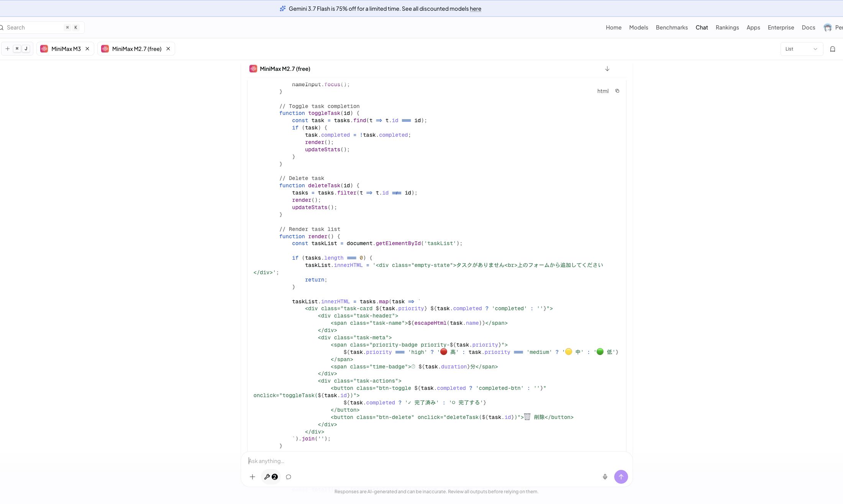Viewport: 843px width, 504px height.
Task: Attach a file with the plus icon
Action: click(252, 477)
